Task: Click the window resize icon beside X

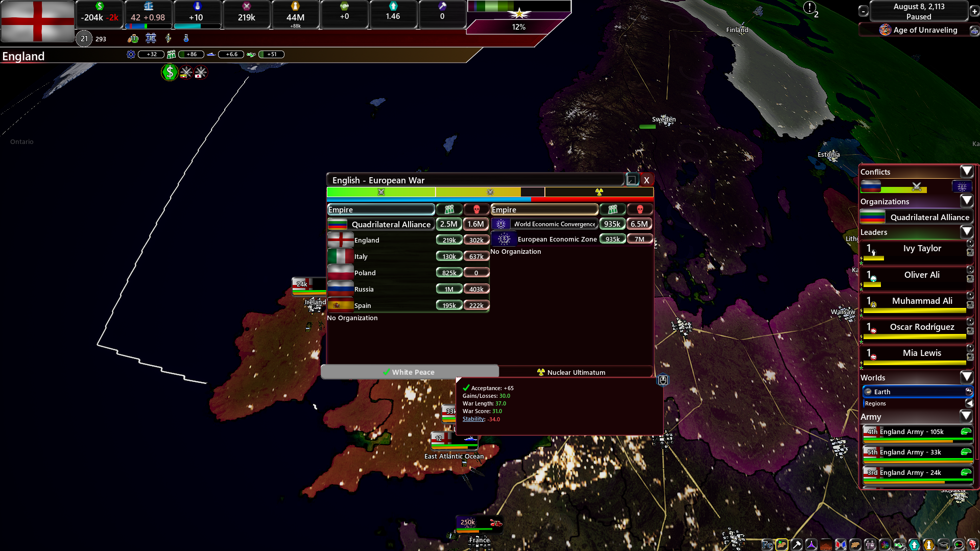Action: point(632,180)
